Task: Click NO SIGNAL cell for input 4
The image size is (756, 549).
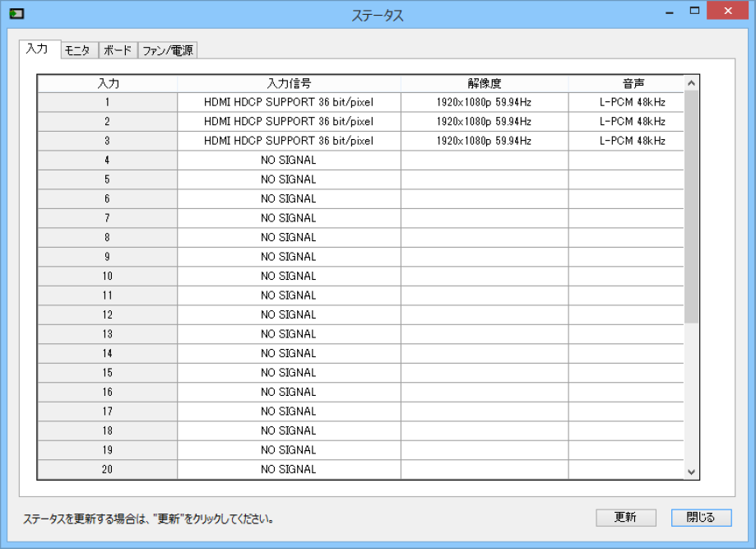Action: point(289,160)
